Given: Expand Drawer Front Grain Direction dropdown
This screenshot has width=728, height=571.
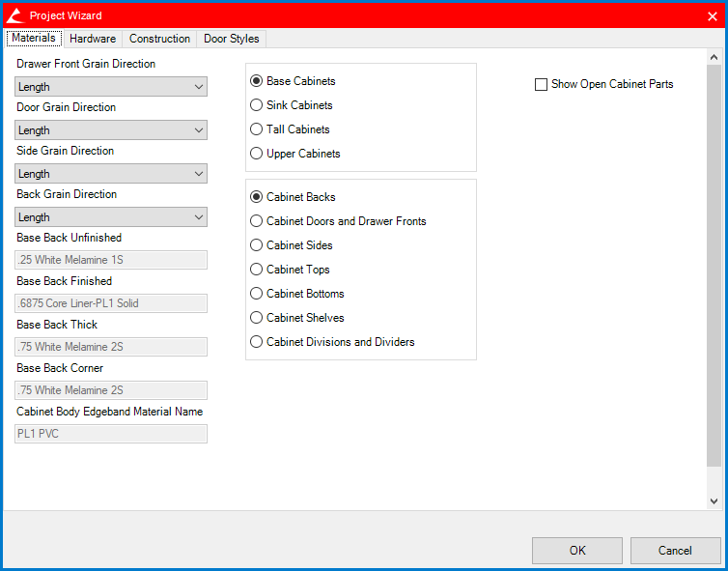Looking at the screenshot, I should point(111,87).
